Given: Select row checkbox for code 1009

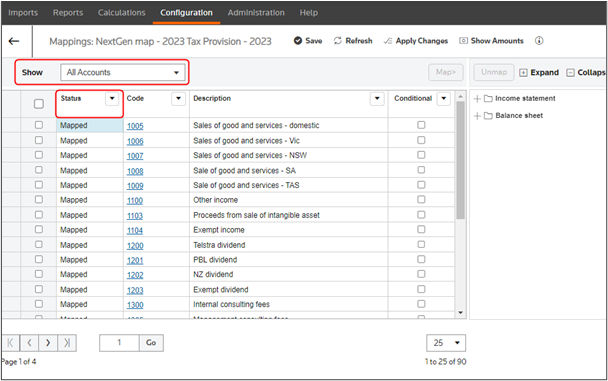Looking at the screenshot, I should [x=39, y=184].
